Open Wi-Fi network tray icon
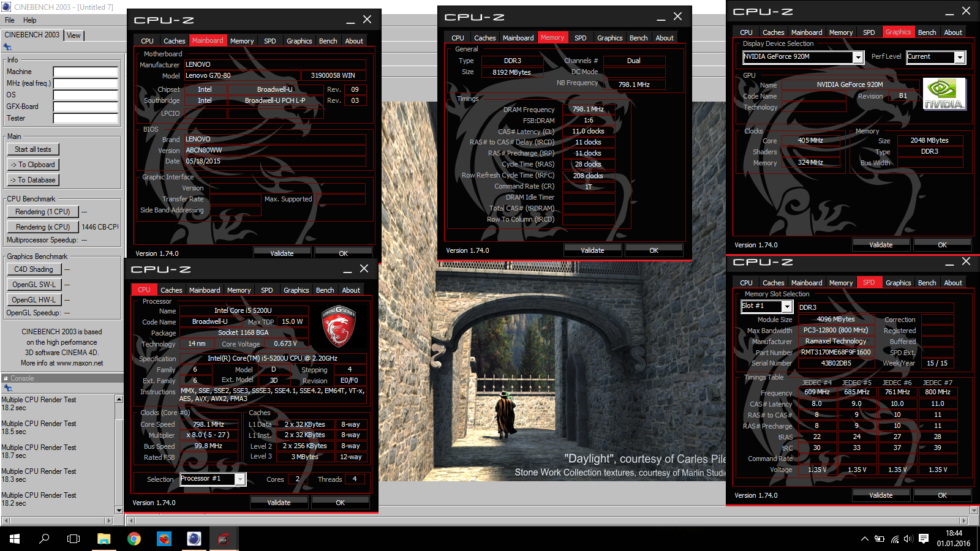 pyautogui.click(x=894, y=539)
